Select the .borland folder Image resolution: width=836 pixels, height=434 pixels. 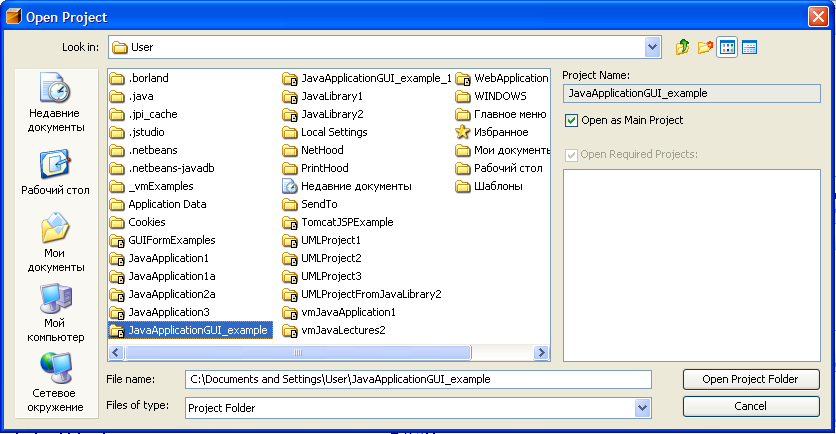click(x=139, y=78)
